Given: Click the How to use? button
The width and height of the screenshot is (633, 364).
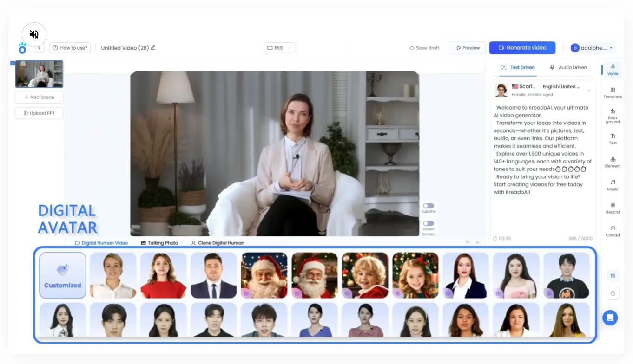Looking at the screenshot, I should [70, 48].
